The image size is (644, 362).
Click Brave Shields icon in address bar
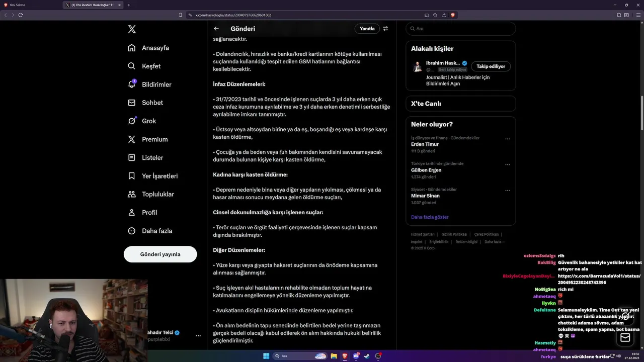pos(452,15)
